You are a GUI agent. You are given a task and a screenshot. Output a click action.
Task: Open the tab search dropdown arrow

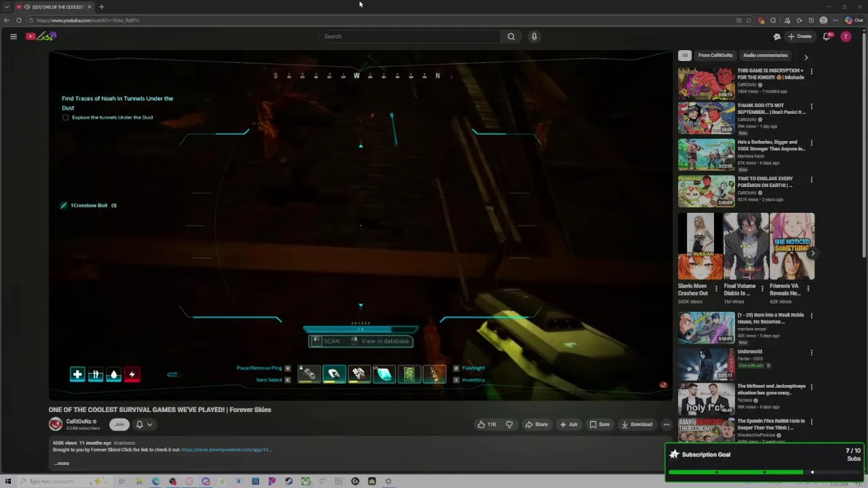pos(6,7)
